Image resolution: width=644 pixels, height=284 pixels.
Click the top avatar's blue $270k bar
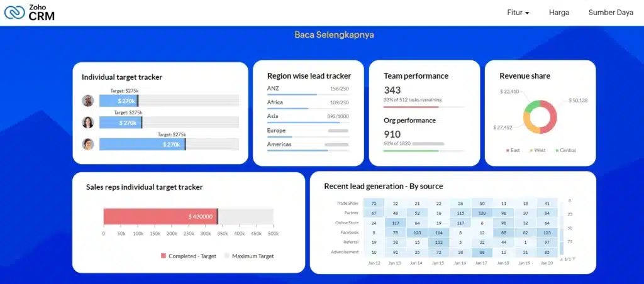click(118, 101)
